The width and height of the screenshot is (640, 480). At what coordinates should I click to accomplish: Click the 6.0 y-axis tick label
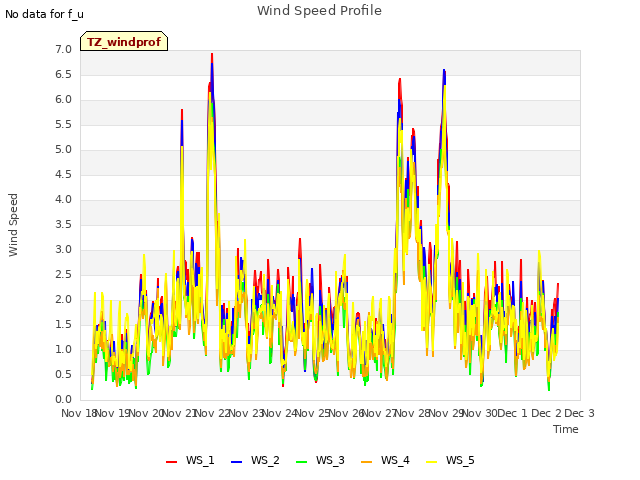point(63,100)
